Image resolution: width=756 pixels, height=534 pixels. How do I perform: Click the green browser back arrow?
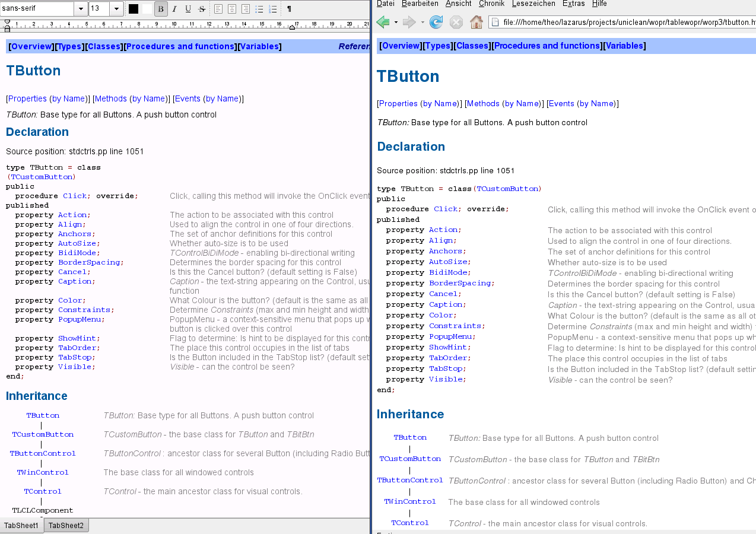point(383,23)
